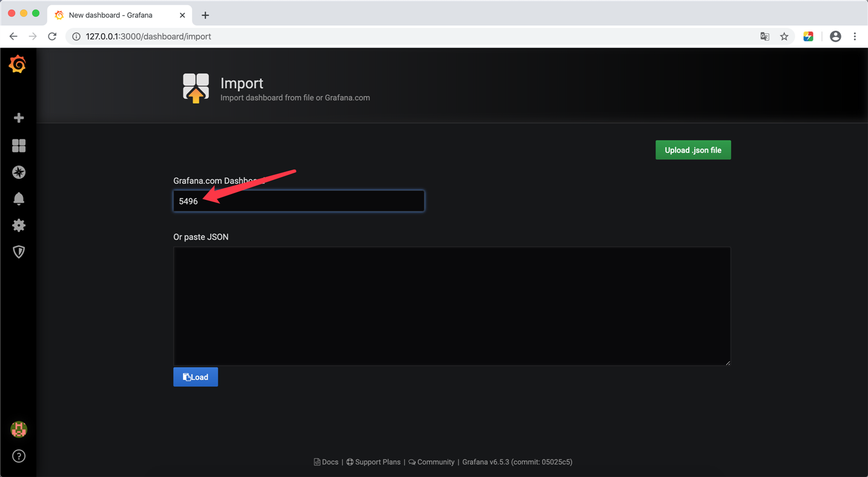Open the Configuration gear icon
The image size is (868, 477).
click(19, 225)
